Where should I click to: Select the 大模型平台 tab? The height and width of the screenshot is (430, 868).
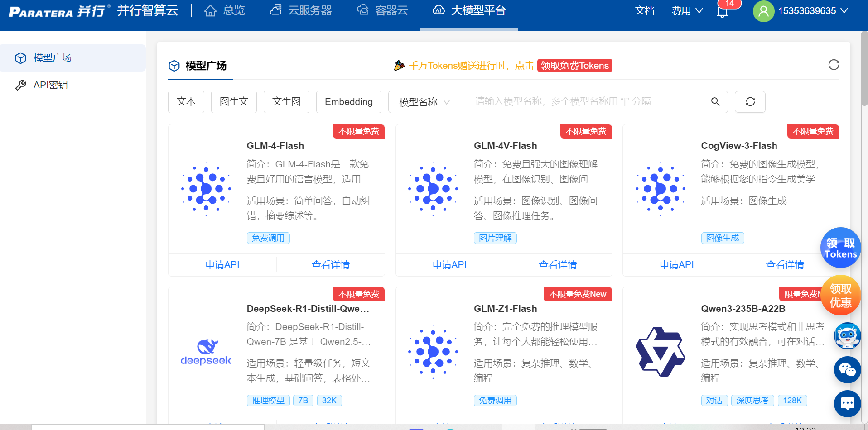[469, 10]
